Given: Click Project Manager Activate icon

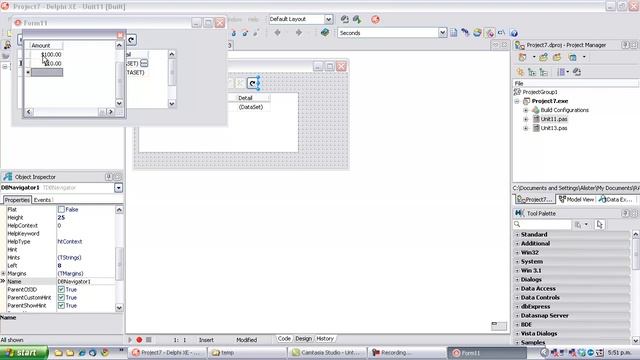Looking at the screenshot, I should pyautogui.click(x=522, y=58).
